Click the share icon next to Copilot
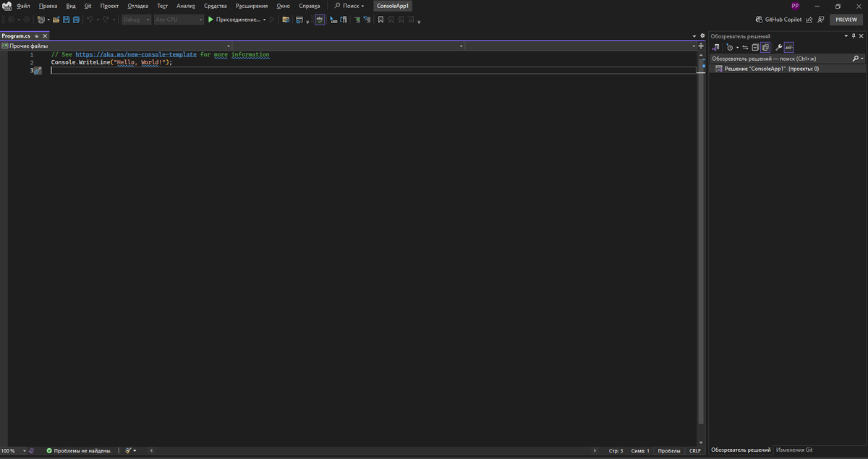Viewport: 868px width, 459px height. coord(809,20)
